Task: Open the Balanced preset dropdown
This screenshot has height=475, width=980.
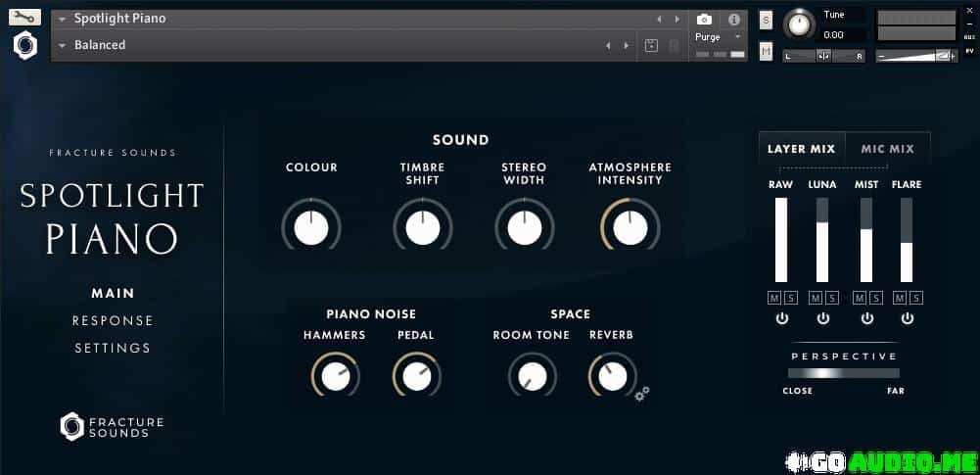Action: [63, 45]
